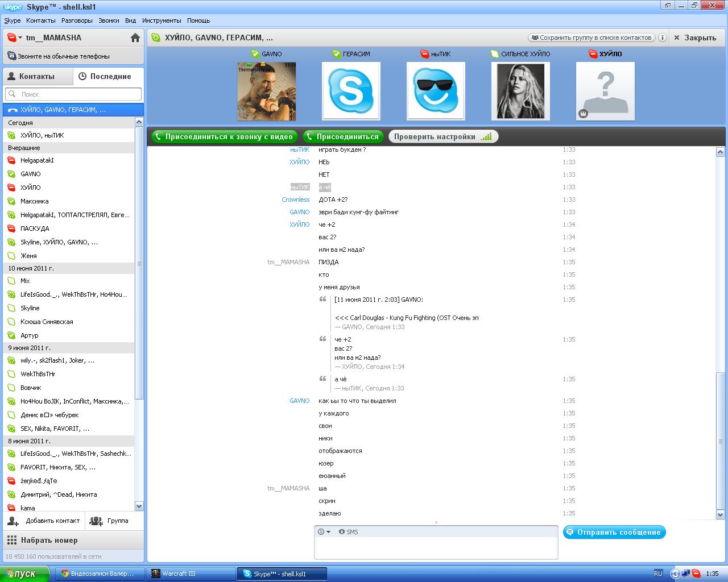Click GAVNO's avatar thumbnail
728x582 pixels.
tap(266, 91)
